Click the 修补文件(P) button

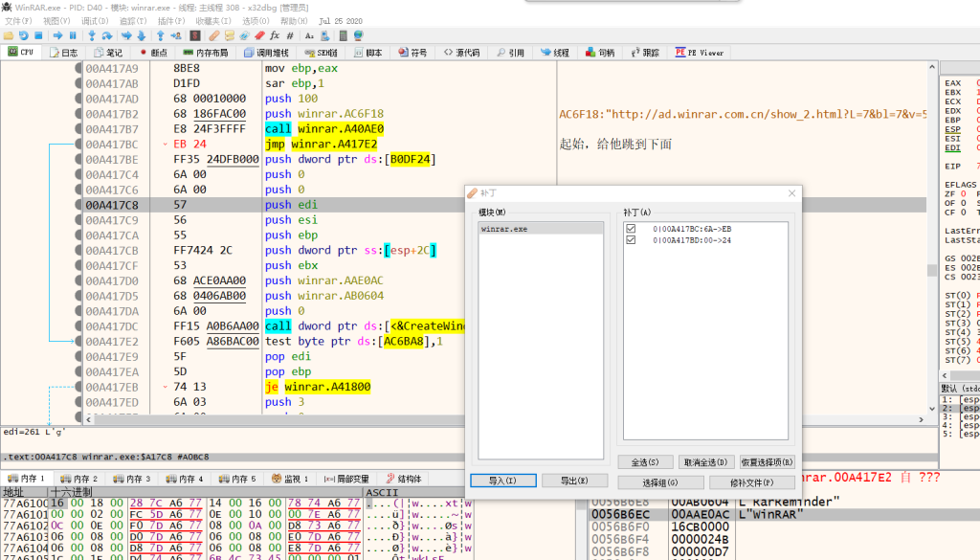tap(751, 482)
